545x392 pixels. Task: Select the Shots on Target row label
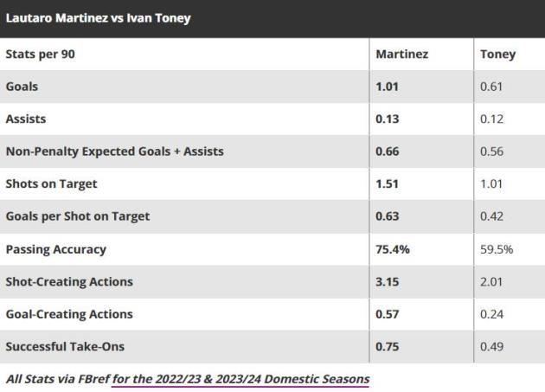51,183
